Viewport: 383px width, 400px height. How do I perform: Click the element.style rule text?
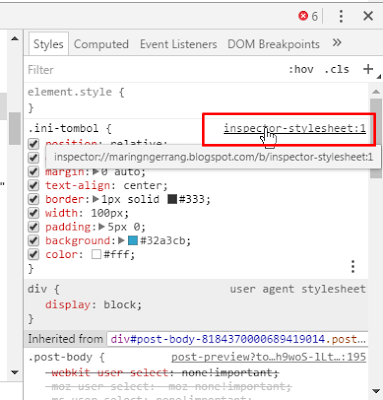70,92
